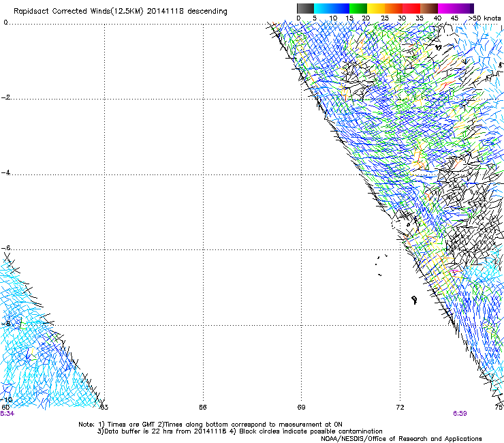The height and width of the screenshot is (443, 504).
Task: Click the green 15-20 knots legend swatch
Action: [358, 8]
